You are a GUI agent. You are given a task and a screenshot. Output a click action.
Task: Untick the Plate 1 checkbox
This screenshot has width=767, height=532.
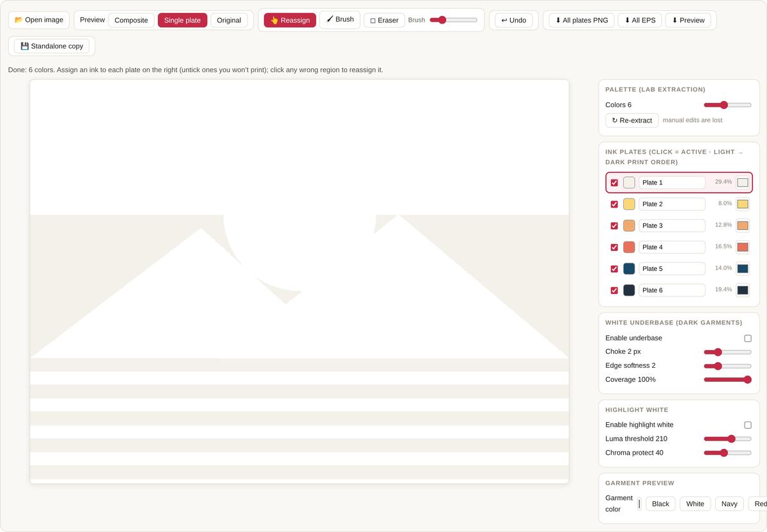tap(614, 183)
